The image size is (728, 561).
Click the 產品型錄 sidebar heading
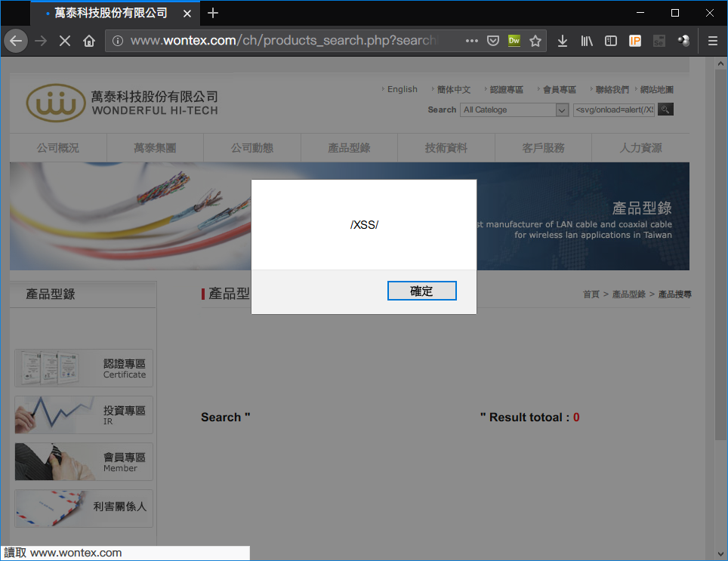[51, 294]
